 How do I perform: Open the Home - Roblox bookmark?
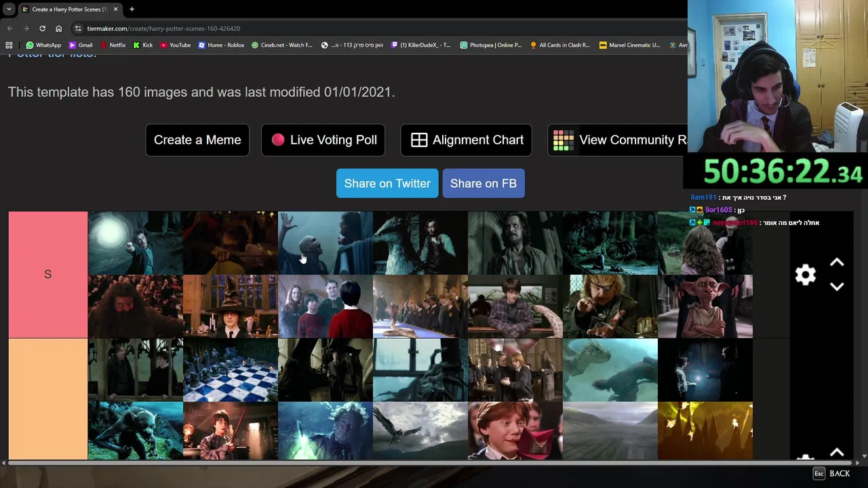pos(221,45)
